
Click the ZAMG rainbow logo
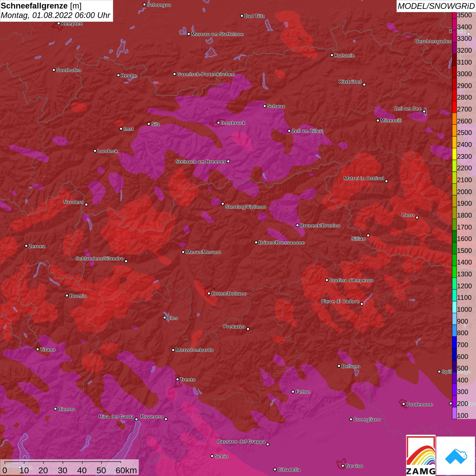pos(421,455)
